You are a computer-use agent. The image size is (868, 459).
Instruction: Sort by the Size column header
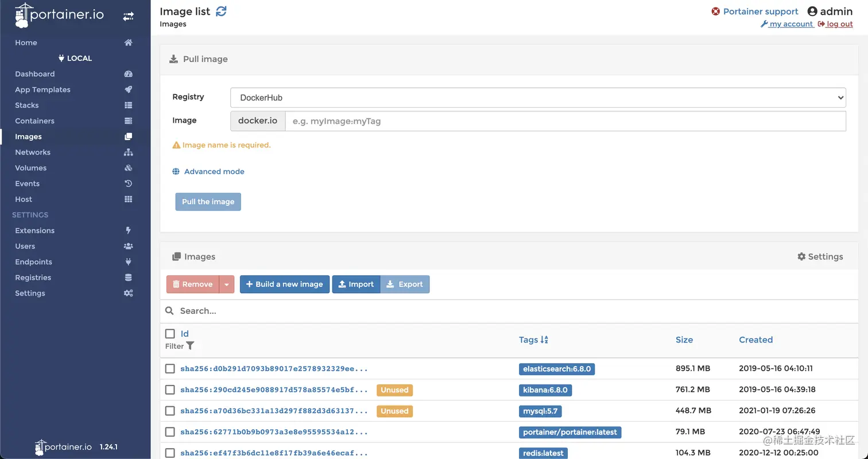[684, 340]
